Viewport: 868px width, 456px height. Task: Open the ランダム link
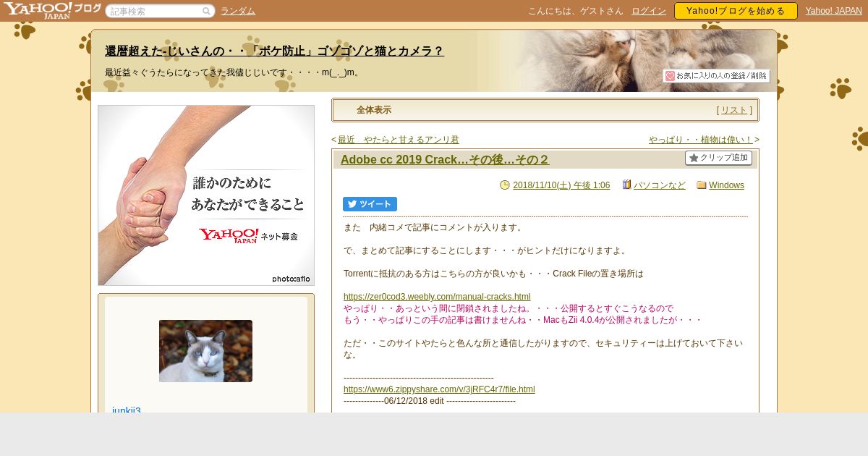click(x=238, y=11)
